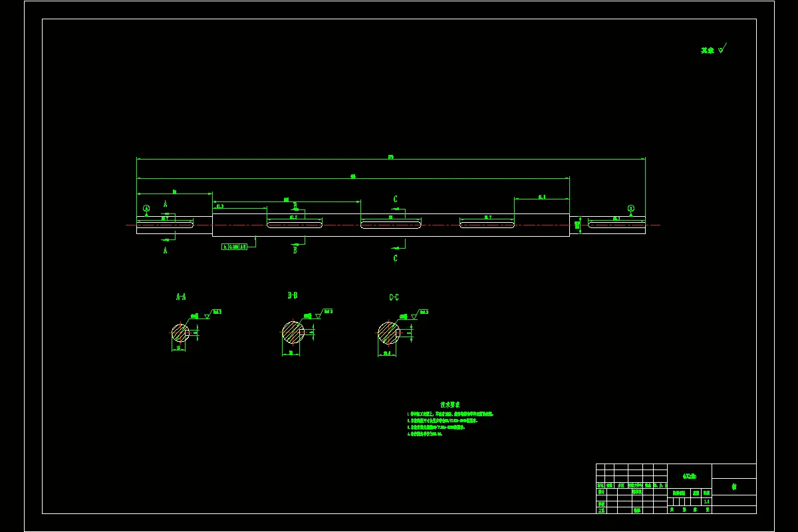Viewport: 798px width, 532px height.
Task: Select the 技术要求 heading above the notes
Action: 450,404
